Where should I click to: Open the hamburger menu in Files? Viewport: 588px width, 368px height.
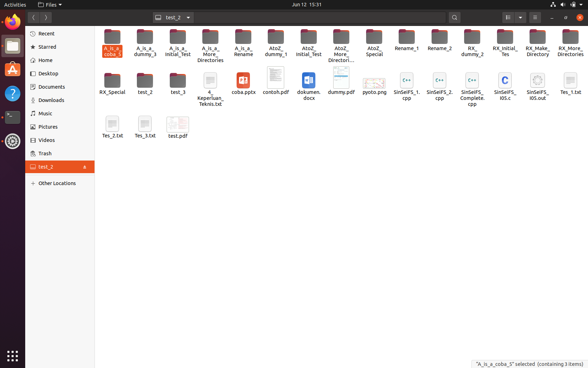point(535,18)
